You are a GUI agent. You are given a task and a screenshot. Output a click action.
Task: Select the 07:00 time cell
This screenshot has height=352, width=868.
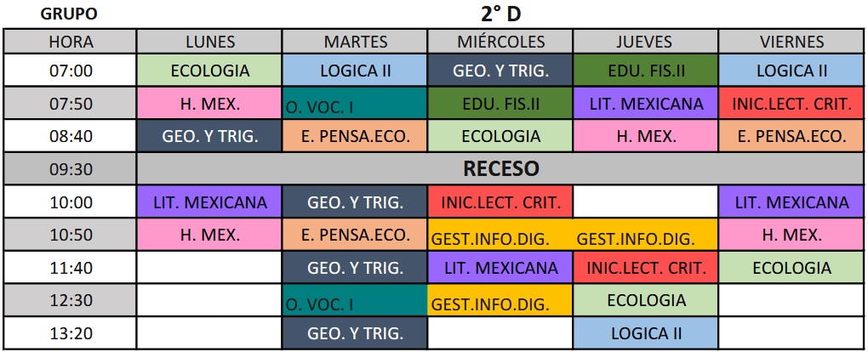tap(71, 71)
